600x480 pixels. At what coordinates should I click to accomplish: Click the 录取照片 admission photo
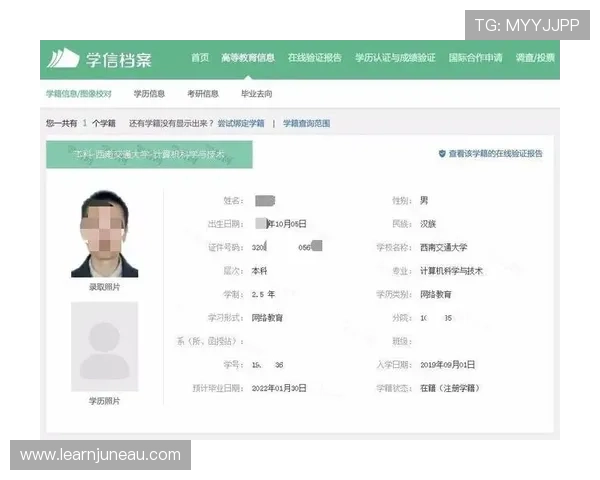pyautogui.click(x=104, y=233)
